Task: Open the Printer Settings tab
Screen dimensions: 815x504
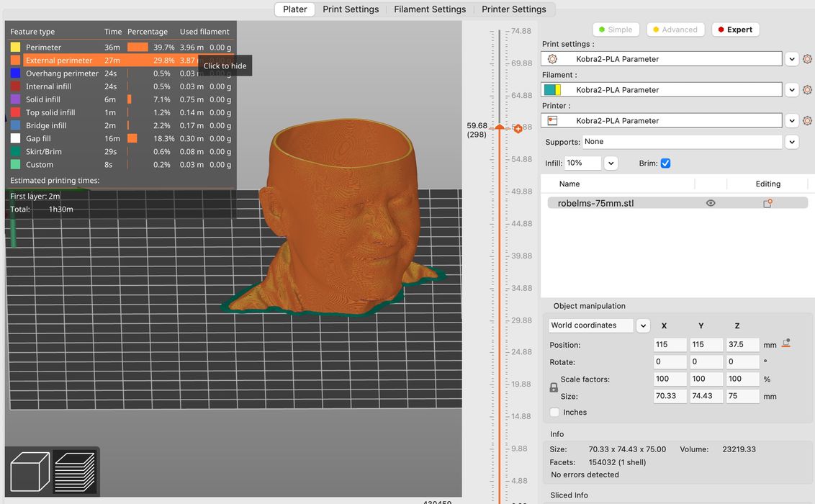Action: [x=514, y=9]
